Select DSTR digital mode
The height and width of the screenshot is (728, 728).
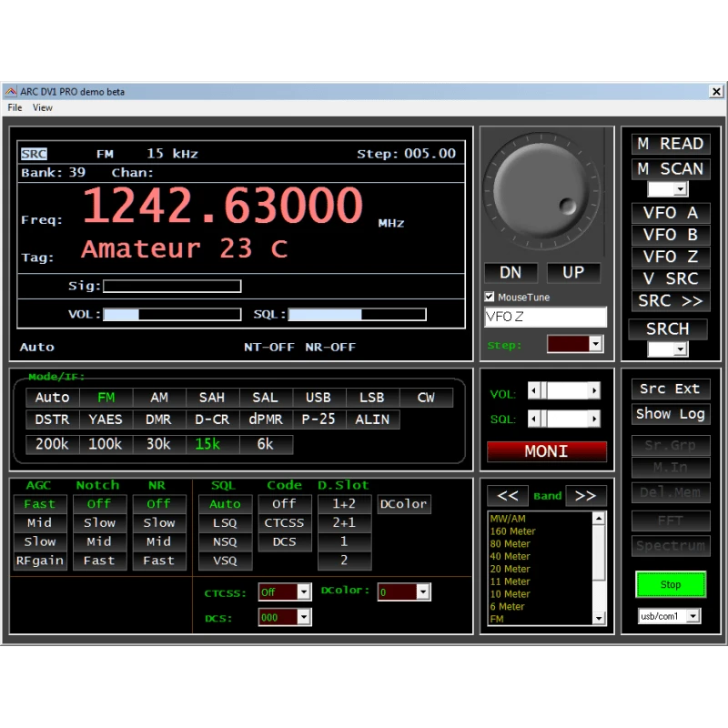53,420
